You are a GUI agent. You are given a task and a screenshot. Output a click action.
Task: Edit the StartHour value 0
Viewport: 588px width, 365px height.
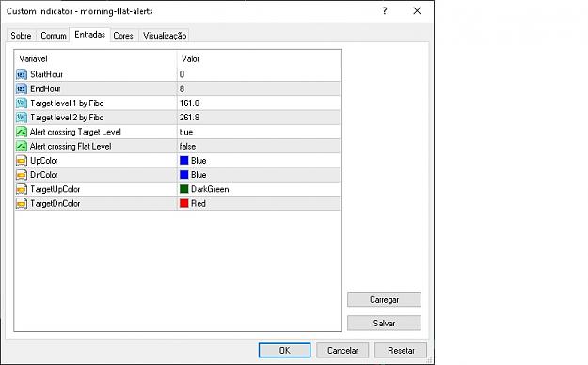(x=259, y=74)
